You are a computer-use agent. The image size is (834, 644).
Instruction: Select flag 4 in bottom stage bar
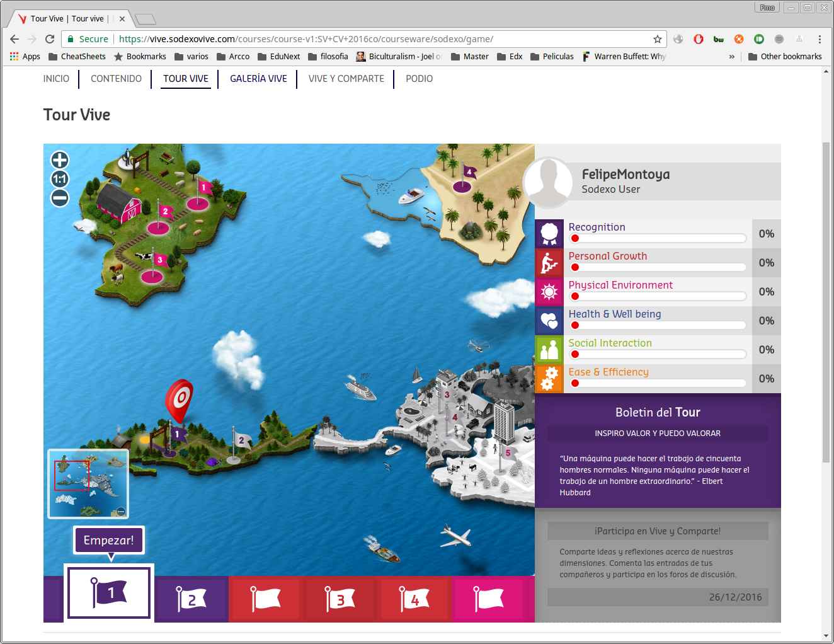[414, 599]
